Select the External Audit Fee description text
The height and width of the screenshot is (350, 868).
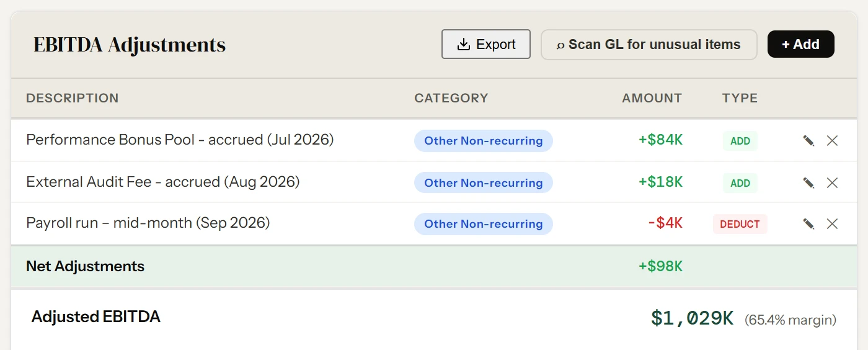(162, 182)
